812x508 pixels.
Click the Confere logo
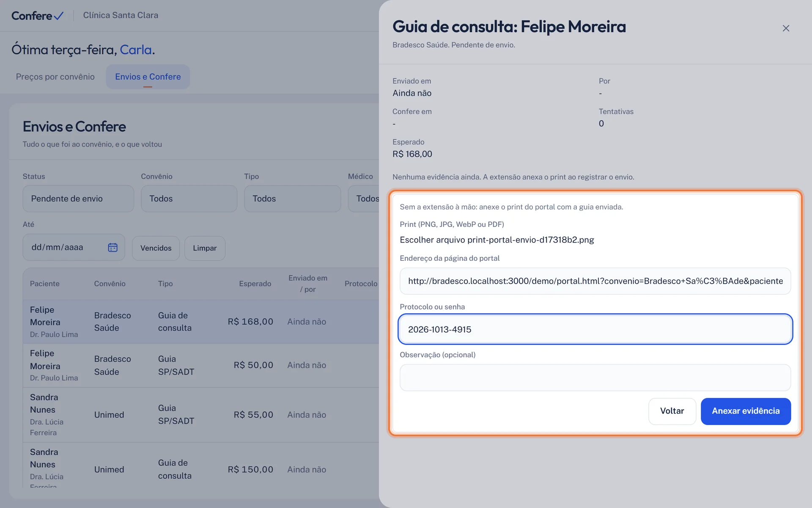[x=37, y=16]
